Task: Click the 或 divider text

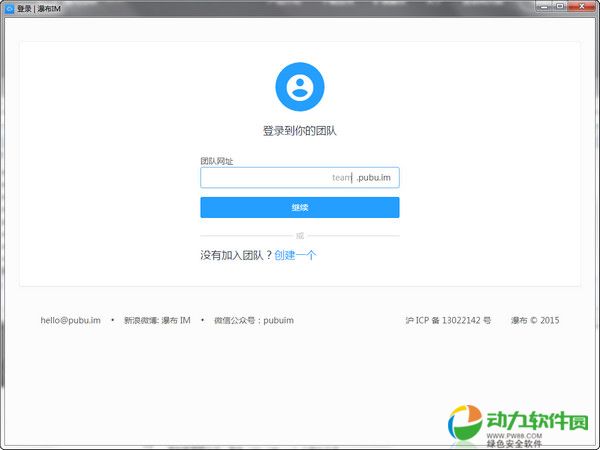Action: pos(300,236)
